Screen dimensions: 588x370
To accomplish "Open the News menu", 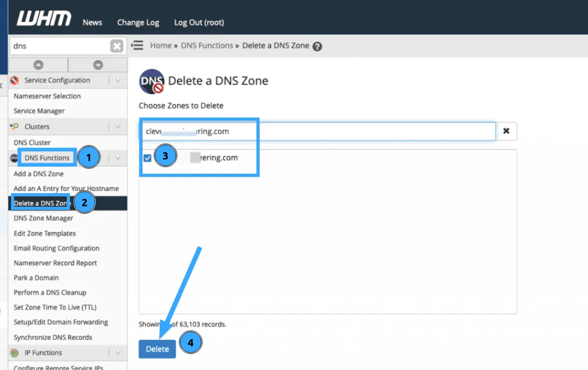I will click(92, 23).
